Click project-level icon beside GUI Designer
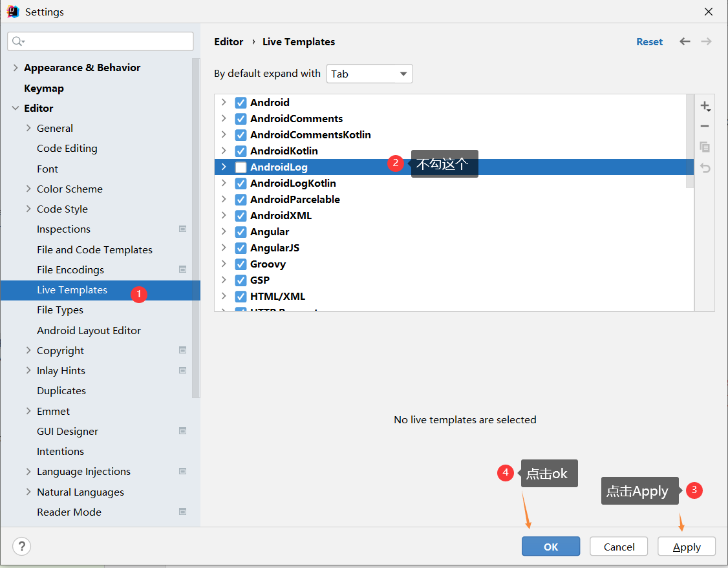728x568 pixels. [x=183, y=430]
